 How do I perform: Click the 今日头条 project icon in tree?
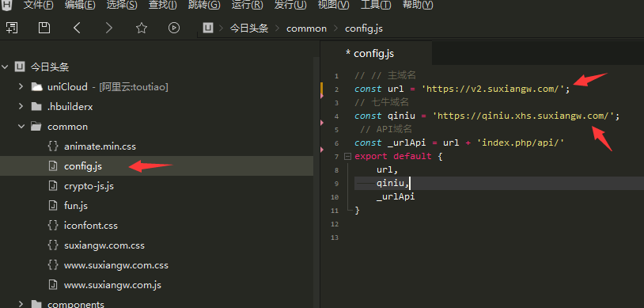pyautogui.click(x=19, y=67)
